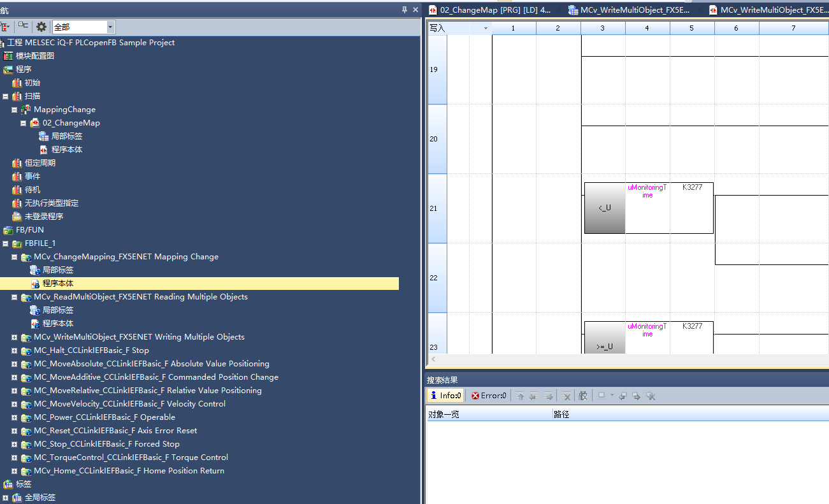Open the 写入 mode dropdown
Viewport: 829px width, 504px height.
486,28
